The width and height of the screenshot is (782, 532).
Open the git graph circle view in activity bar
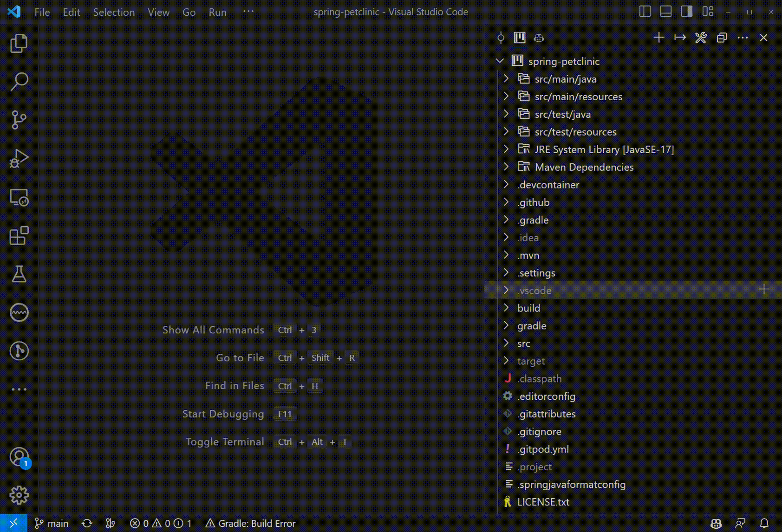point(19,351)
